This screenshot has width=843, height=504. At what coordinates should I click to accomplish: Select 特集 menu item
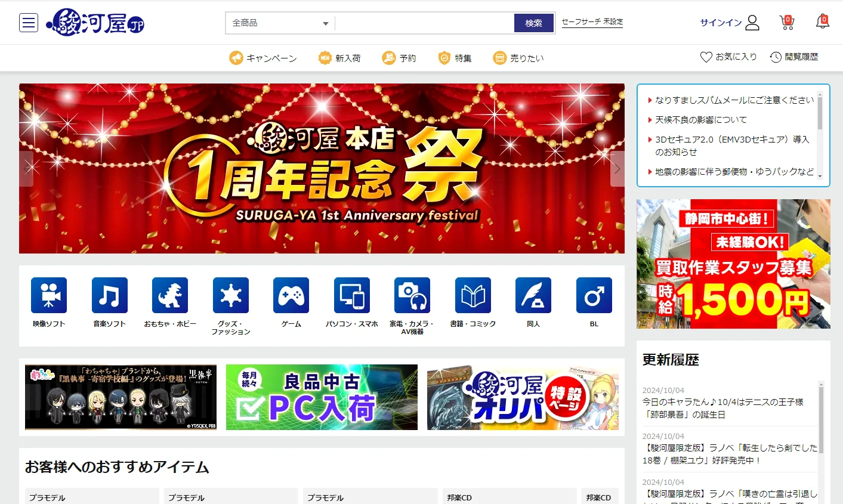(x=463, y=58)
